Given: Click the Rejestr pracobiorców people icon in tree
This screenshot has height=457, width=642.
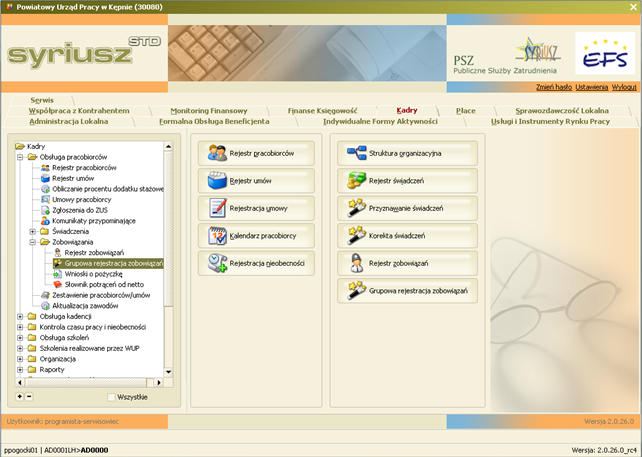Looking at the screenshot, I should click(45, 167).
